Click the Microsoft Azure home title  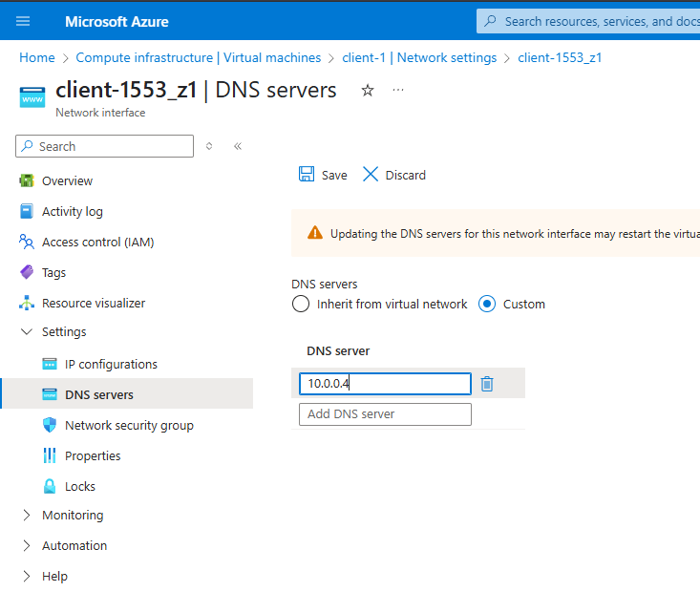click(x=117, y=21)
